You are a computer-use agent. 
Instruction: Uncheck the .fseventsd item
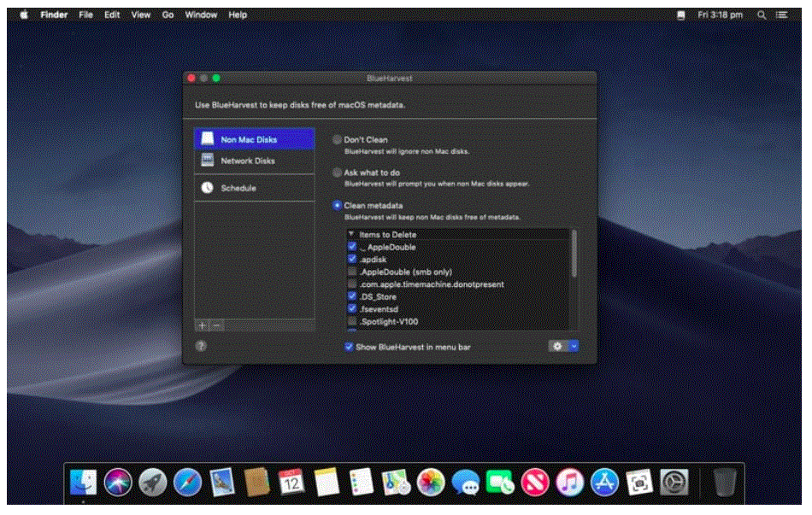tap(352, 308)
